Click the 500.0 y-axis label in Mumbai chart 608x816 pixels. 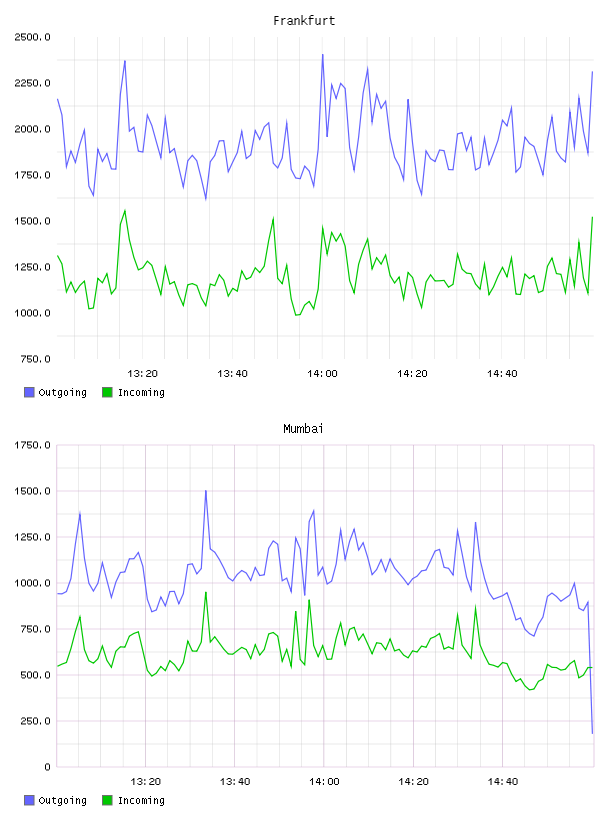click(35, 675)
